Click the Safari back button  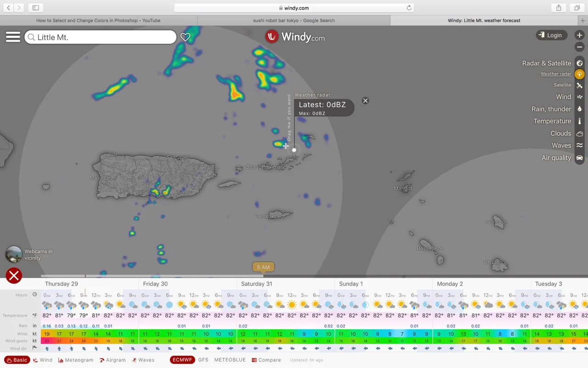8,7
